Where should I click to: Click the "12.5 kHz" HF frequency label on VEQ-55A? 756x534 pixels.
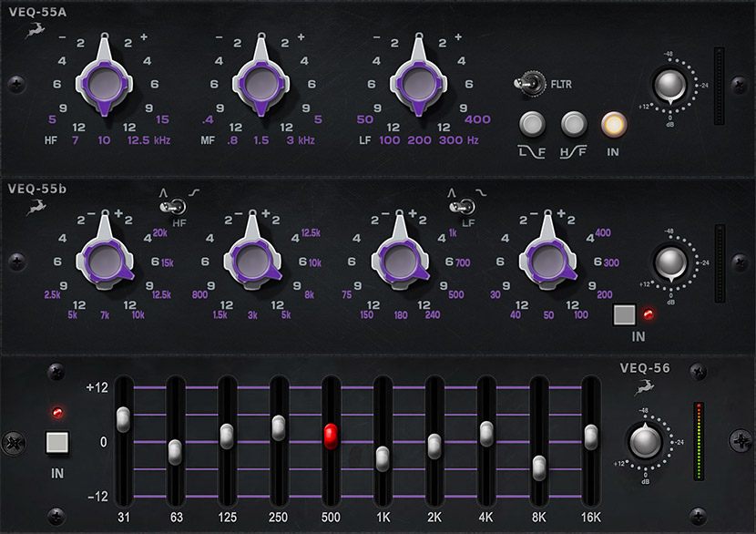pos(149,140)
